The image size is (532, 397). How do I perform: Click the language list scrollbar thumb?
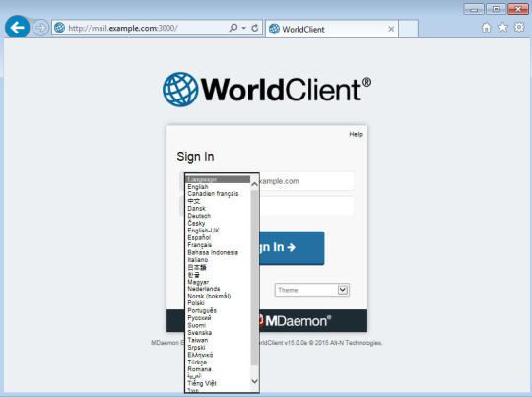(x=254, y=278)
